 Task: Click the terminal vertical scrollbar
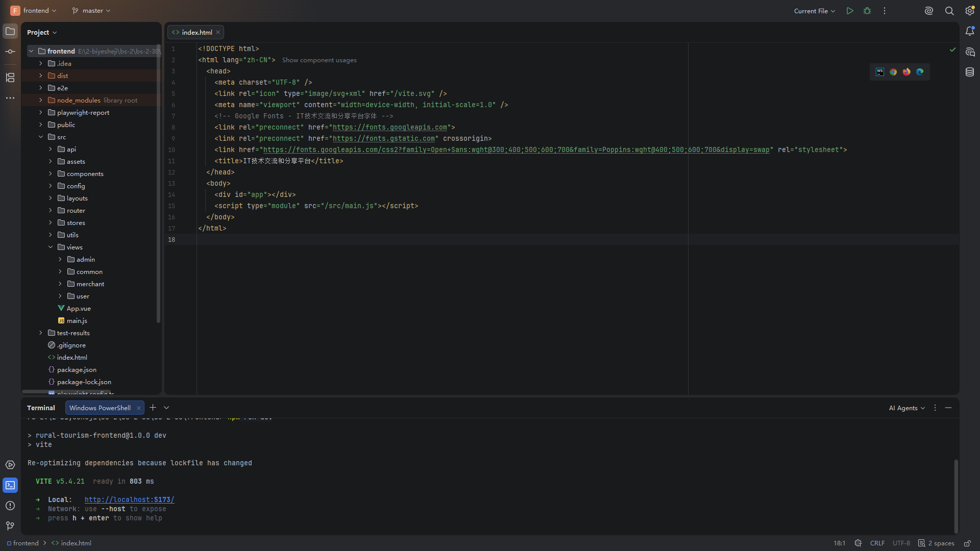(956, 495)
